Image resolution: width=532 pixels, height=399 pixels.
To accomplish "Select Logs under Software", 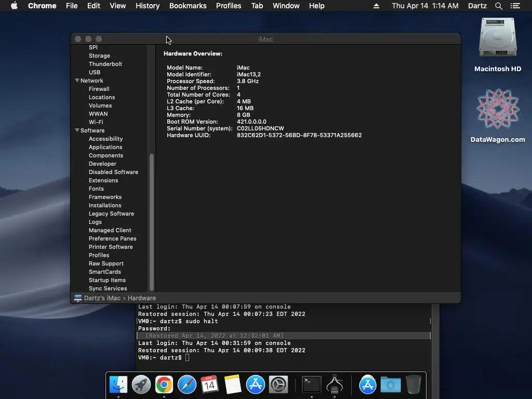I will [96, 222].
